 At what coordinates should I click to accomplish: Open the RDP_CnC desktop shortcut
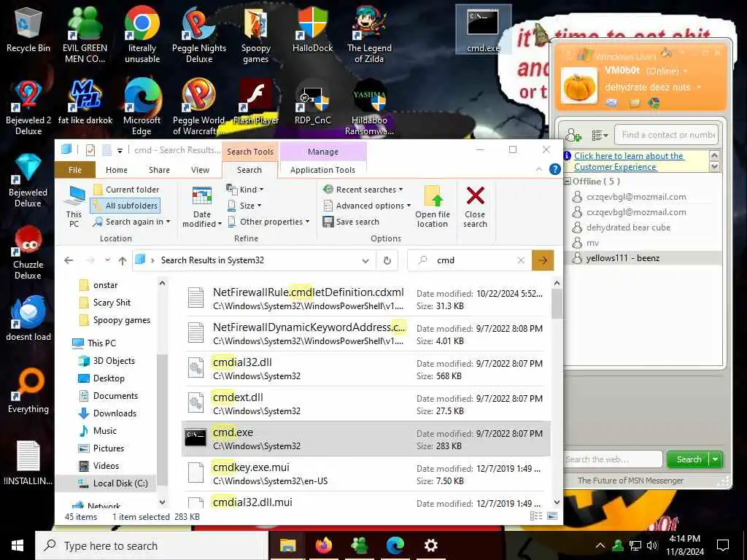pos(312,102)
